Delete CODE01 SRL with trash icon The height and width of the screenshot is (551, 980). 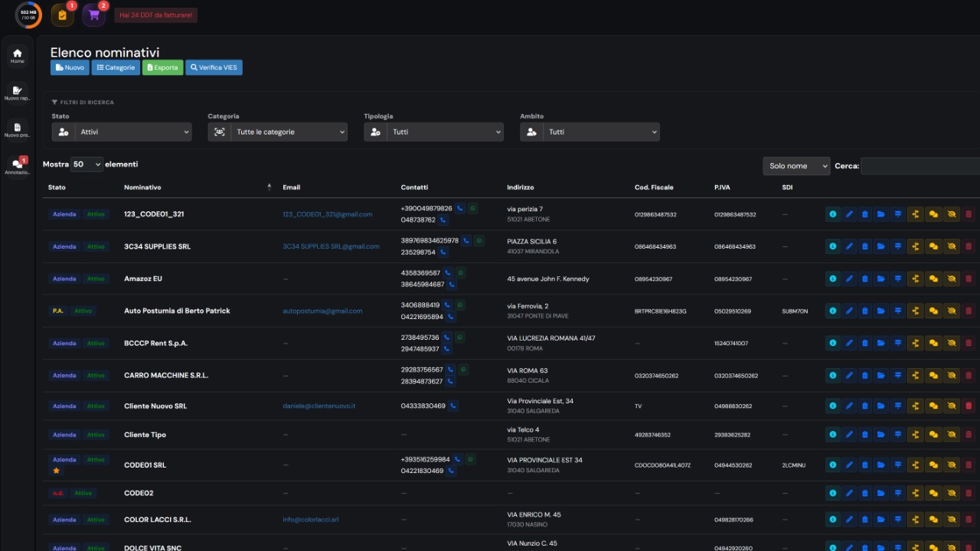969,465
